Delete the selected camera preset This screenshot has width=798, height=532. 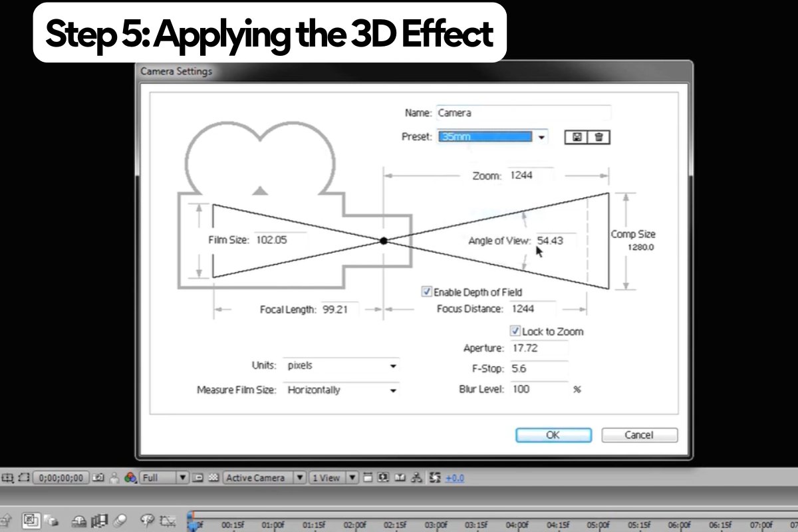[x=597, y=137]
